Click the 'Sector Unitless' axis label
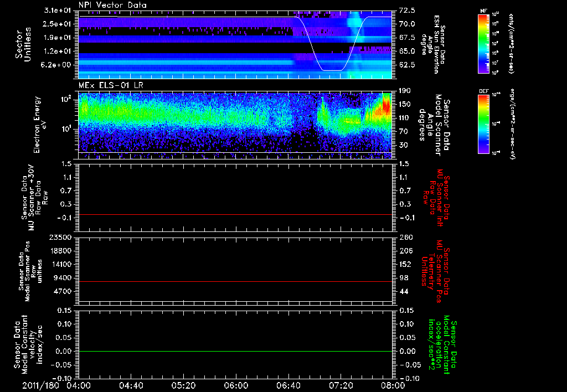Image resolution: width=567 pixels, height=392 pixels. tap(23, 43)
